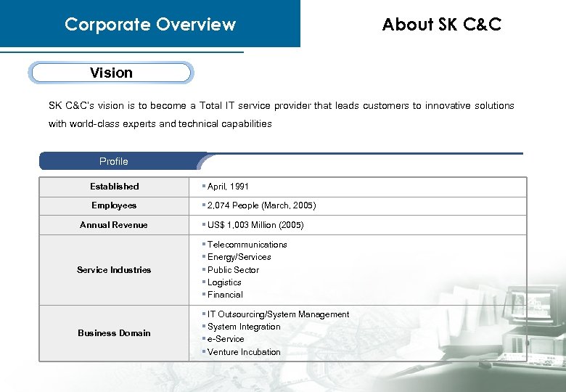Viewport: 566px width, 392px height.
Task: Click the Vision section label
Action: [111, 73]
